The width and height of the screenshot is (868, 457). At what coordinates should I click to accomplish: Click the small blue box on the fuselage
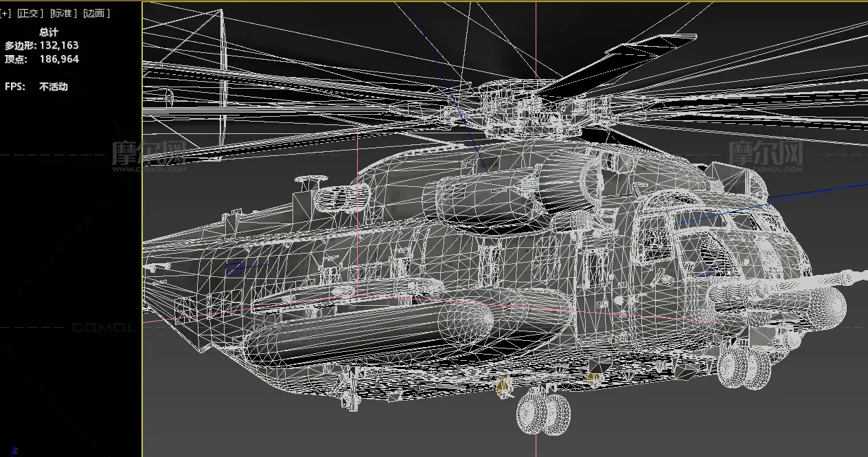(234, 269)
